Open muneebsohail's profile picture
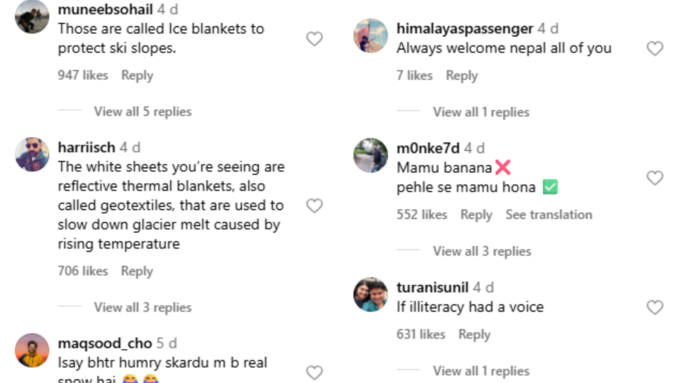This screenshot has width=680, height=383. click(x=32, y=16)
